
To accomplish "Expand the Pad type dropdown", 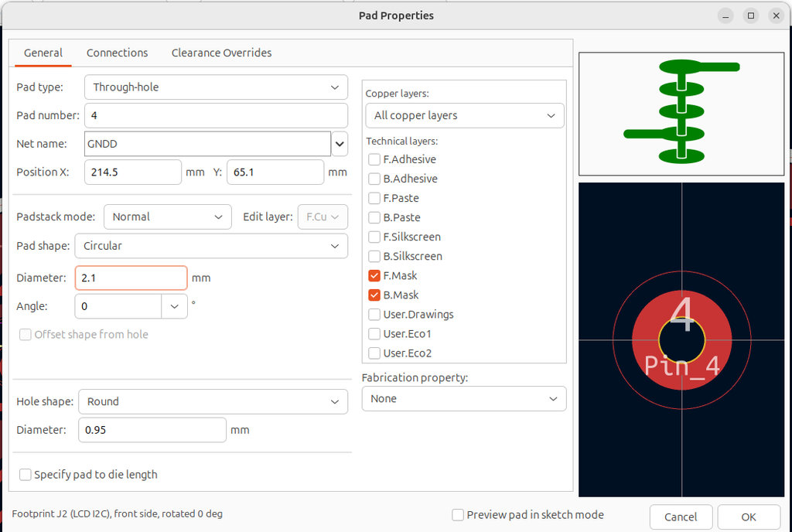I will tap(216, 87).
